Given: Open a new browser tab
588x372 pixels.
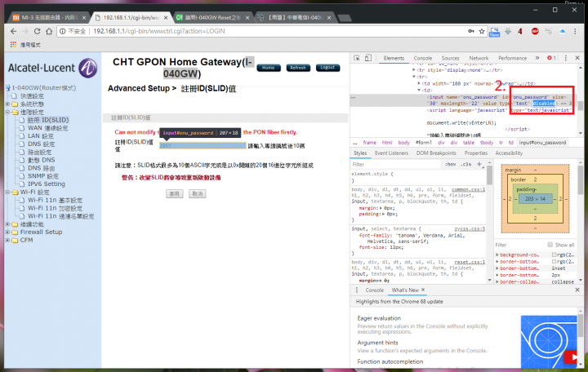Looking at the screenshot, I should (x=345, y=18).
